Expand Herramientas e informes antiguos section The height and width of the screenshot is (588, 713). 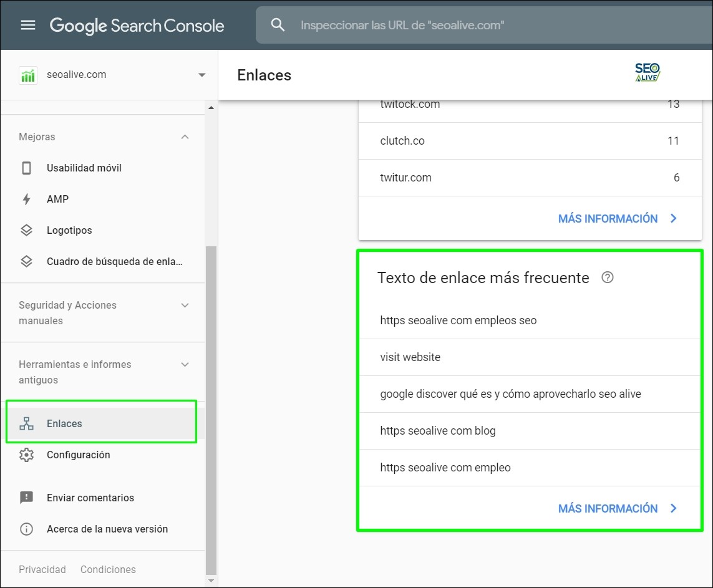point(185,364)
